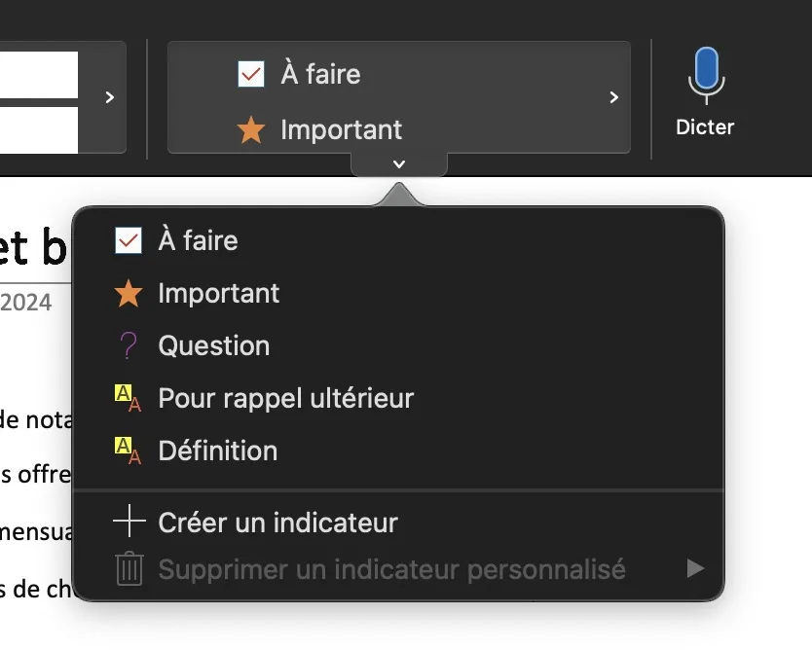Toggle the À faire checkbox in dropdown list

(129, 240)
